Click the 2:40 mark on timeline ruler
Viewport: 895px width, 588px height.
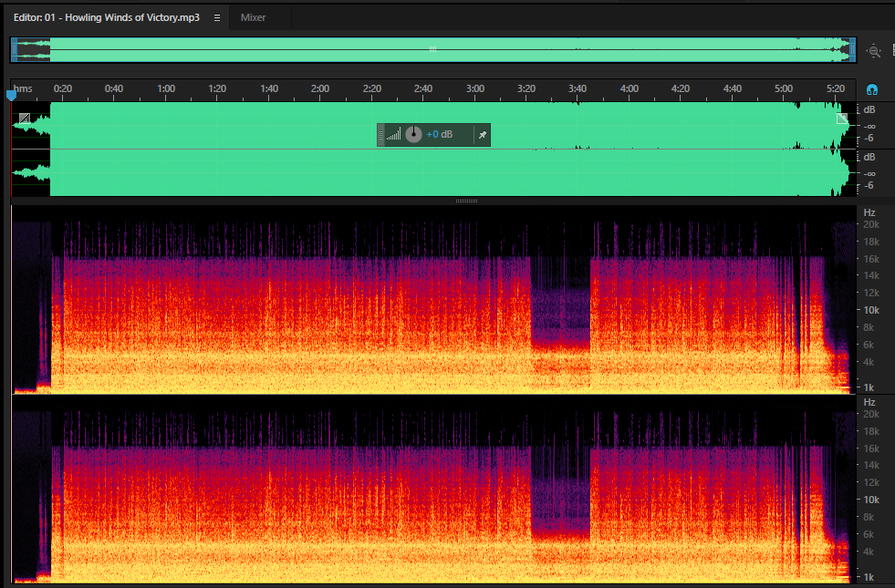coord(423,88)
